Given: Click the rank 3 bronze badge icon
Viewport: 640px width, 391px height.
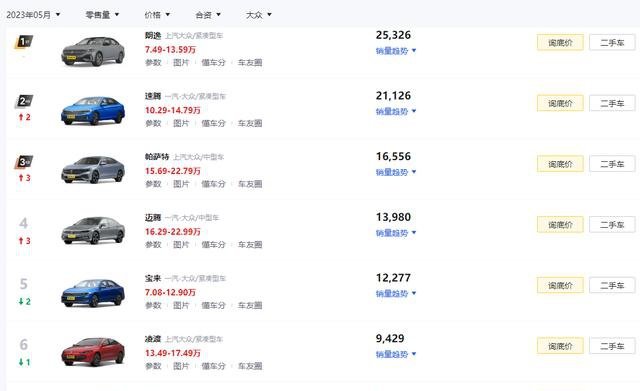Looking at the screenshot, I should click(24, 162).
